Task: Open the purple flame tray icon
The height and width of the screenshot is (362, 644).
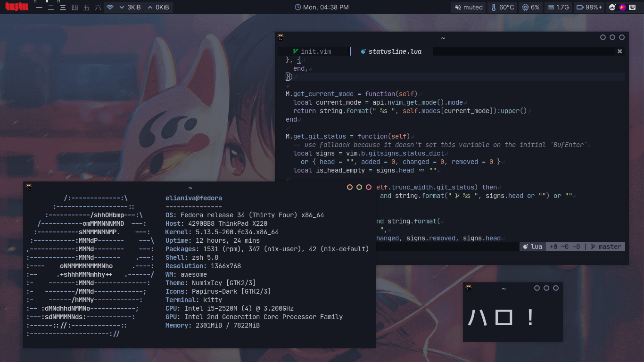Action: coord(622,7)
